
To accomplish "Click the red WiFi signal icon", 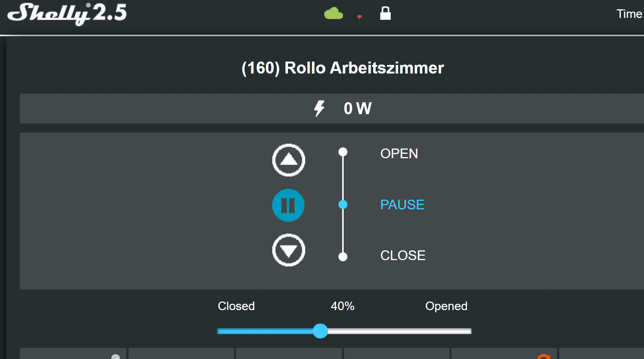I will coord(359,16).
